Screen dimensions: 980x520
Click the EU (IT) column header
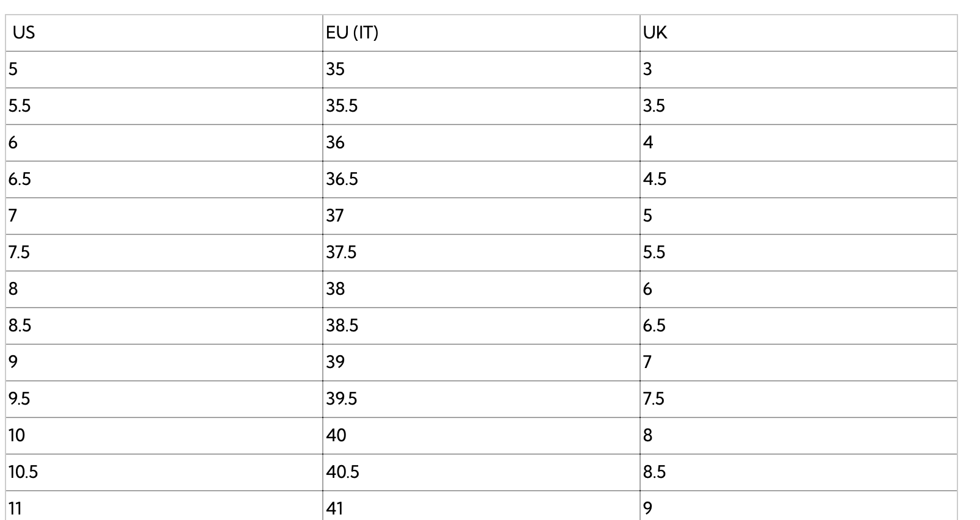[x=352, y=33]
